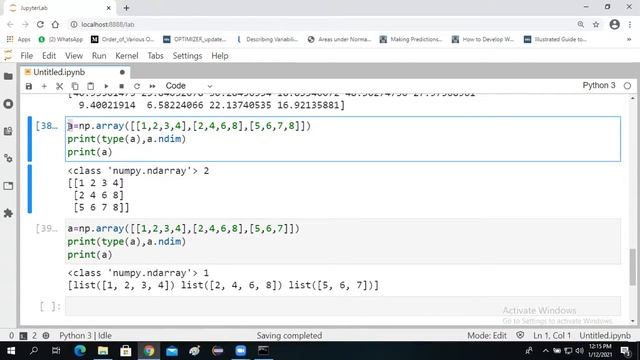Open the Edit menu

click(49, 56)
